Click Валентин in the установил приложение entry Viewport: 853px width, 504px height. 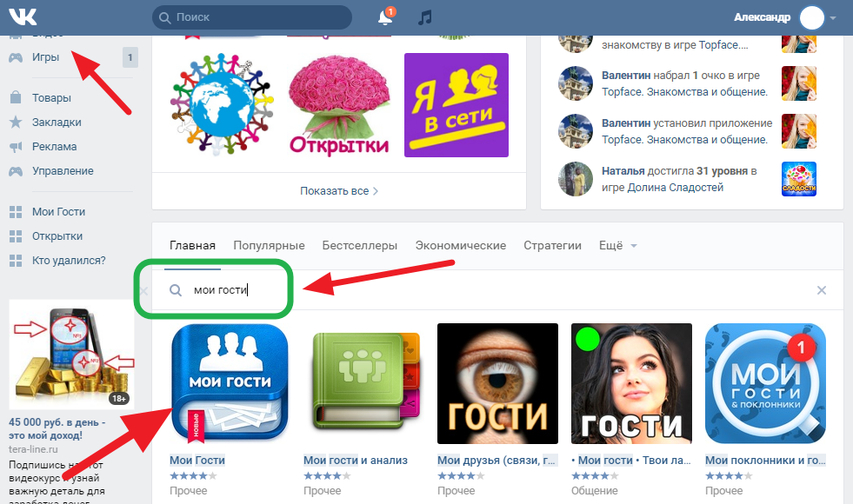[626, 123]
